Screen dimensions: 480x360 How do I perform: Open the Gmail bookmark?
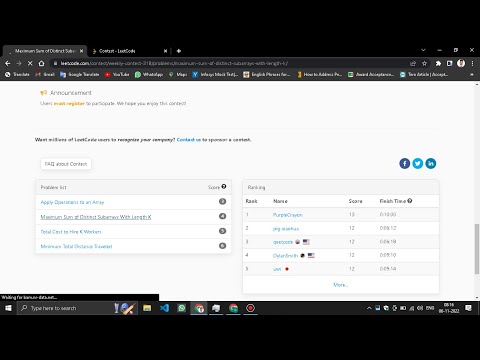coord(45,74)
